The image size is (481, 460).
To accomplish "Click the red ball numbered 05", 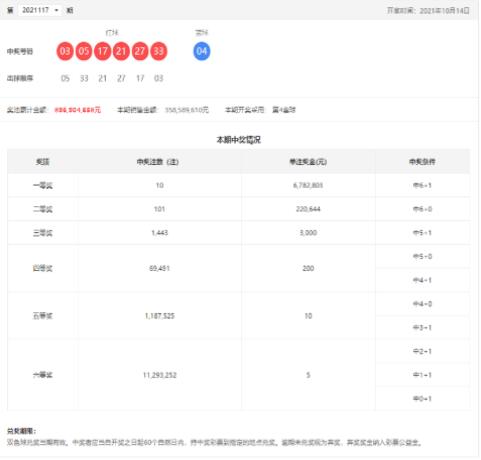I will pyautogui.click(x=84, y=51).
